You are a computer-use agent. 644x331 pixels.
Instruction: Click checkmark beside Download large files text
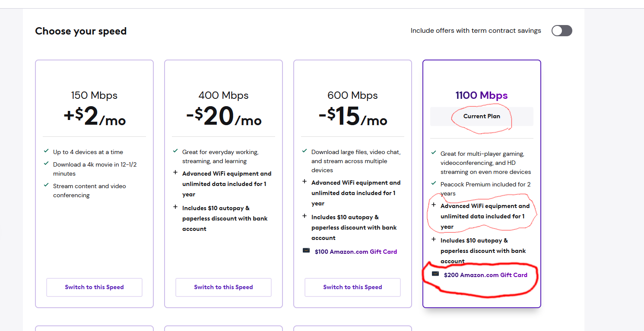click(x=305, y=151)
